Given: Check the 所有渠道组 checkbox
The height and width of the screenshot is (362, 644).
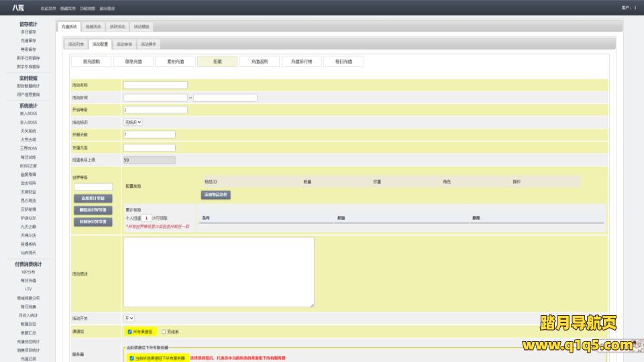Looking at the screenshot, I should [129, 331].
